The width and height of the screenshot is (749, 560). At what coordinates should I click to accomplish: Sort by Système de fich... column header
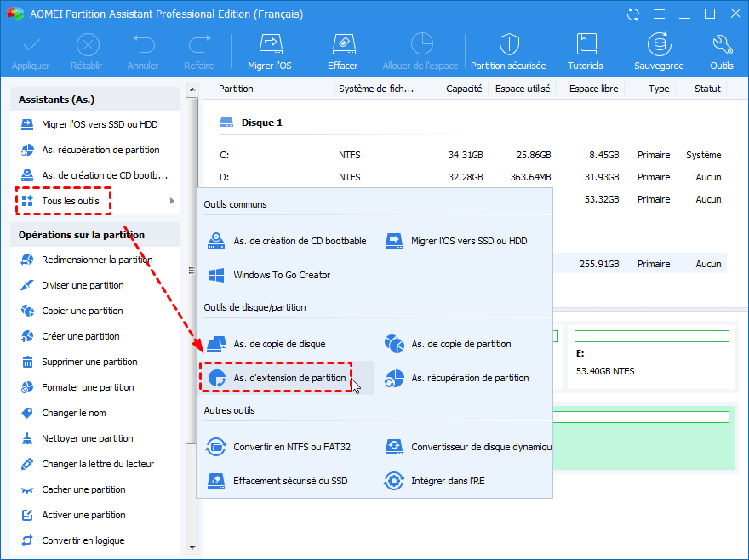pyautogui.click(x=377, y=89)
